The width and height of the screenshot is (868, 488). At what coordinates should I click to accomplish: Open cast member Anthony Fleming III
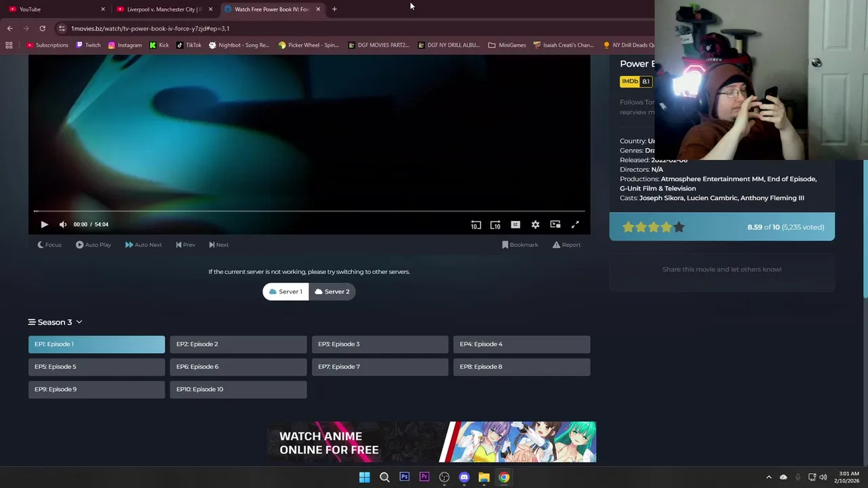point(772,198)
